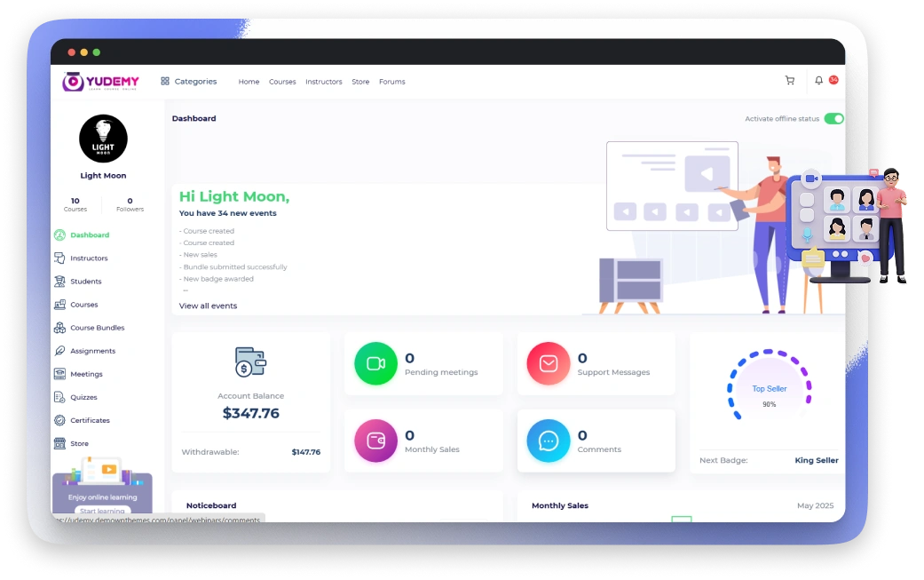
Task: Click the Course Bundles sidebar icon
Action: tap(59, 328)
